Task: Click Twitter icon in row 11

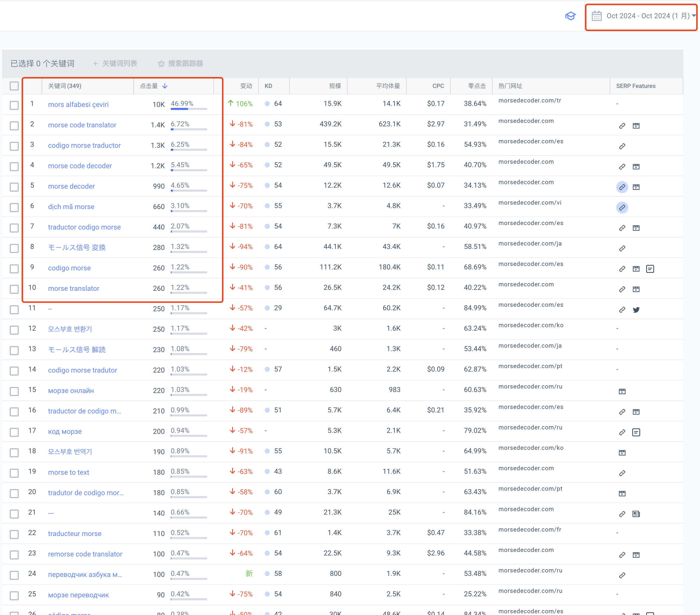Action: (636, 310)
